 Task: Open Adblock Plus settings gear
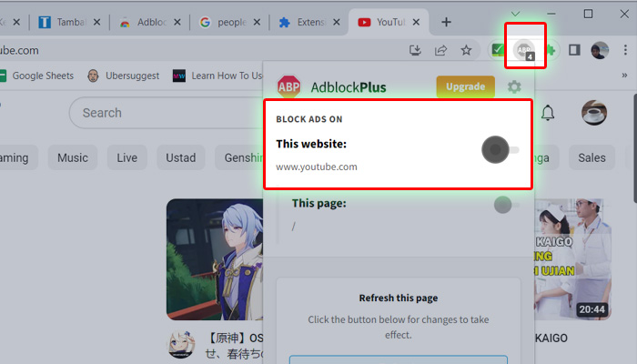514,87
